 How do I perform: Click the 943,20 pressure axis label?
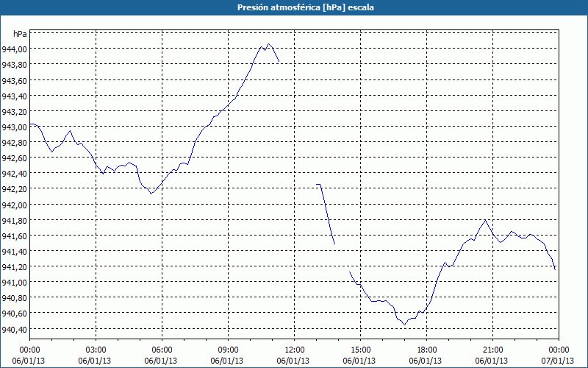(x=14, y=112)
